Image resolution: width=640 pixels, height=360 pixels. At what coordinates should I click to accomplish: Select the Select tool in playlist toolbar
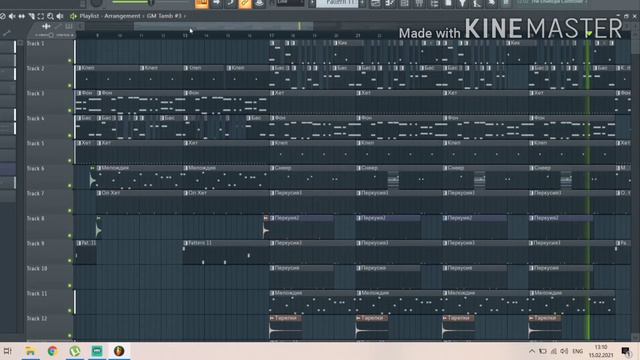[x=40, y=16]
